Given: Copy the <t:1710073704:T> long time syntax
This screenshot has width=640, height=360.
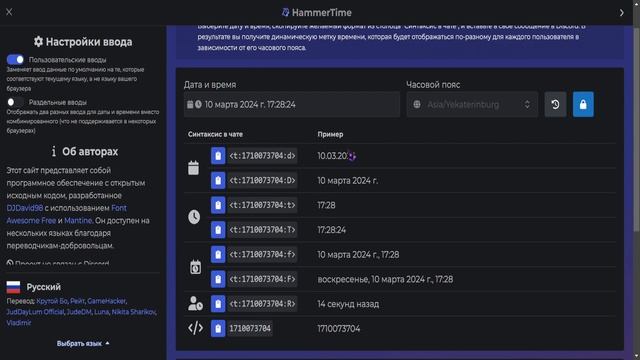Looking at the screenshot, I should (218, 230).
